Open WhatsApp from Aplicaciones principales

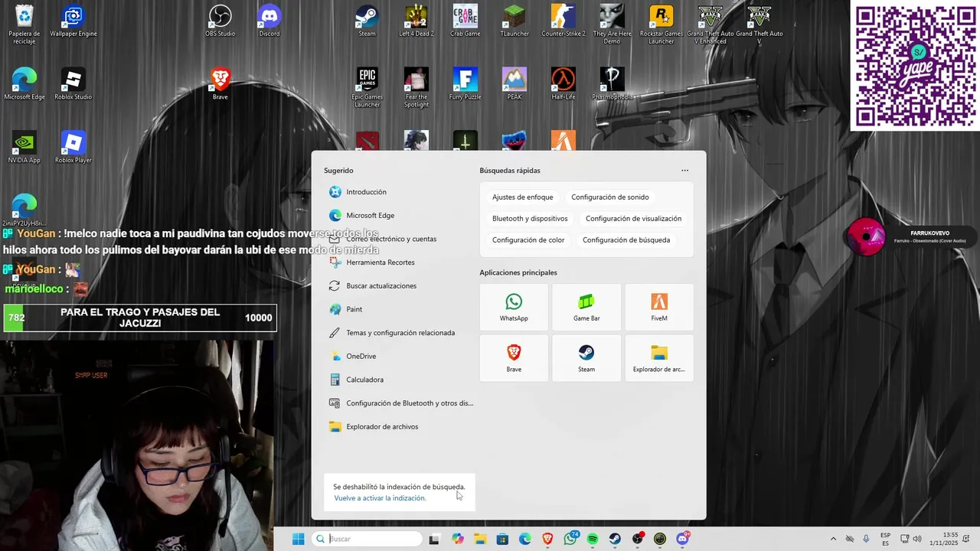(514, 307)
